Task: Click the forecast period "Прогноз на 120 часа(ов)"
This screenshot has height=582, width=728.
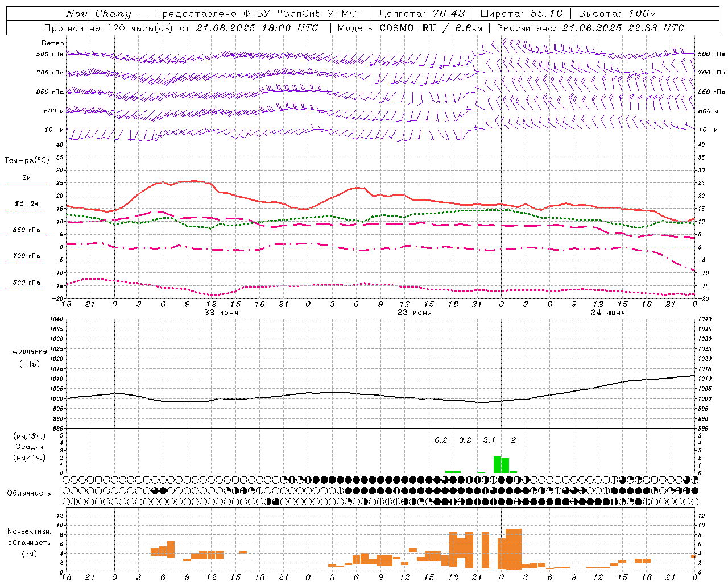Action: click(109, 28)
